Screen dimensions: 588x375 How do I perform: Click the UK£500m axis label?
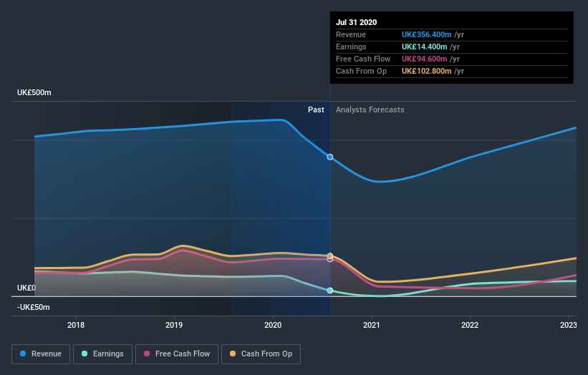point(34,92)
